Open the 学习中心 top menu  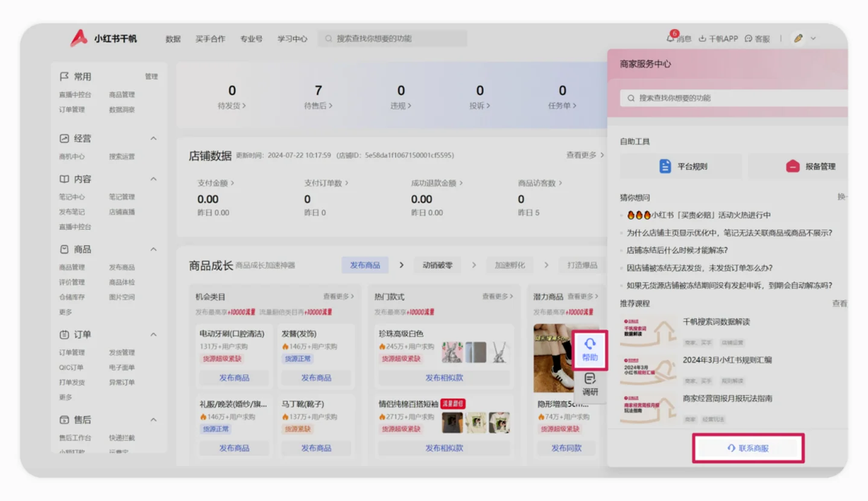pyautogui.click(x=292, y=39)
